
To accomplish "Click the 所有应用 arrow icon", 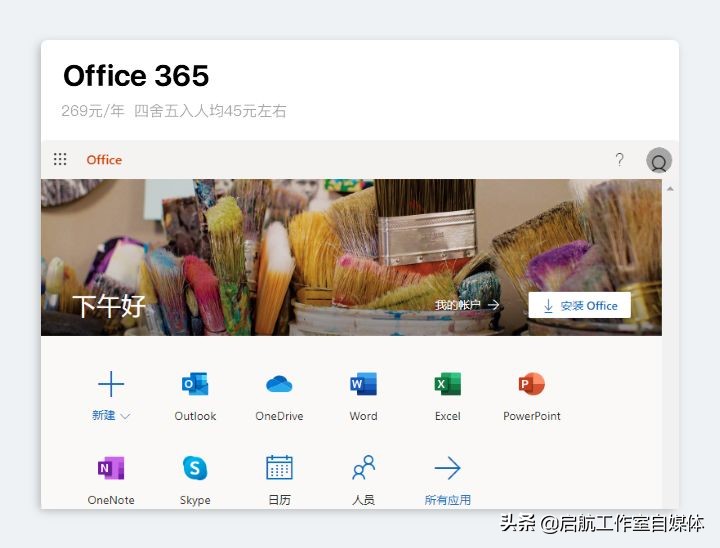I will 448,468.
